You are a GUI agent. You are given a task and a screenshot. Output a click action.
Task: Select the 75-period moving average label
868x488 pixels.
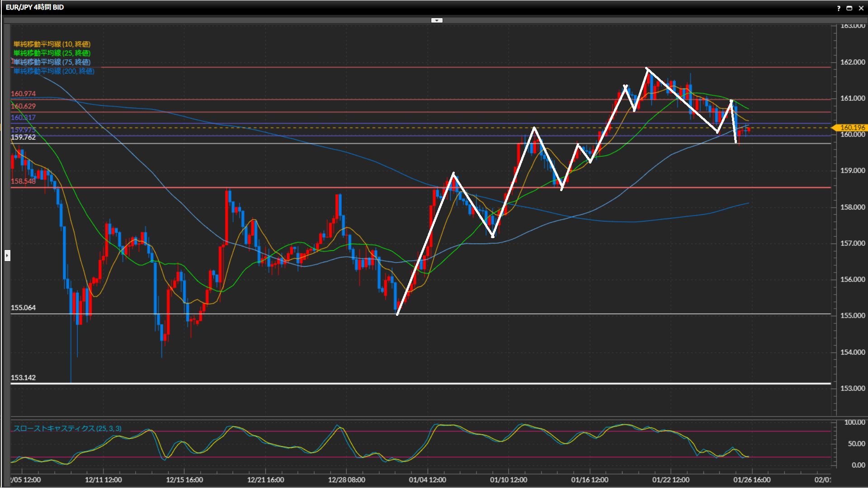(52, 62)
